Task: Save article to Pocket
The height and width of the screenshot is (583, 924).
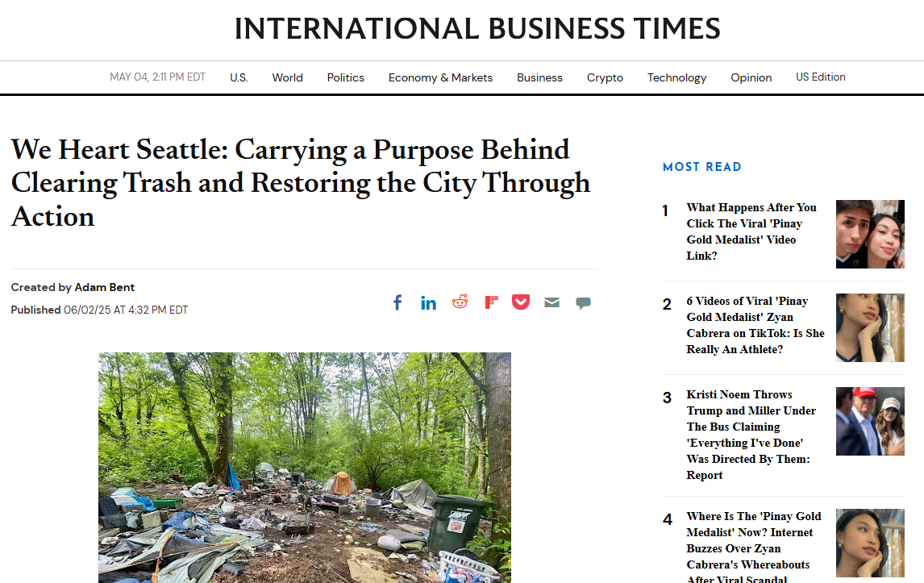Action: (520, 302)
